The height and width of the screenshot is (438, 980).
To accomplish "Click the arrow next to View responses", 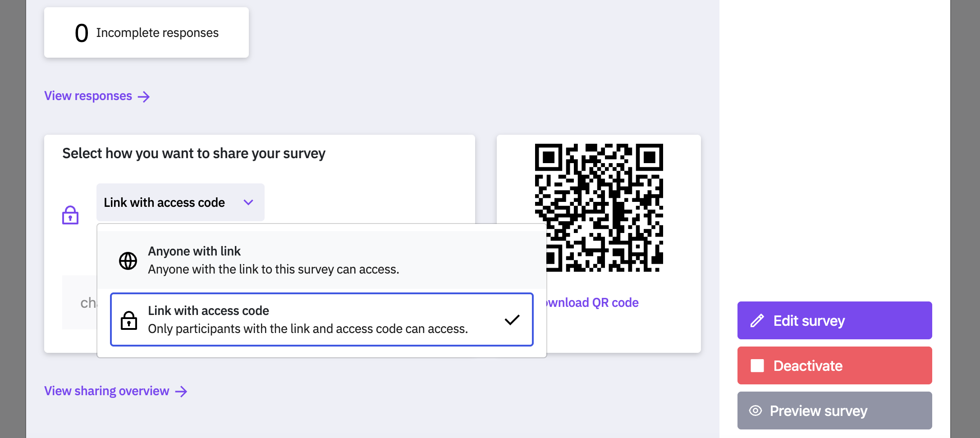I will point(144,96).
